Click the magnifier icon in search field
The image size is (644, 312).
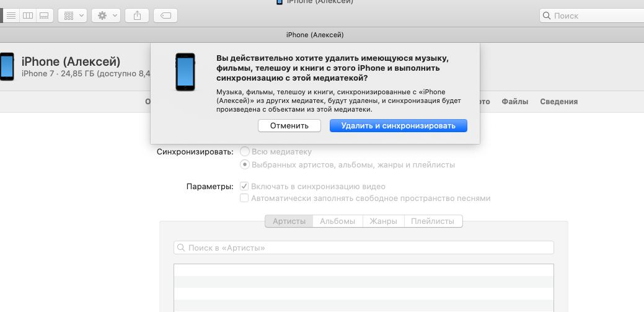tap(547, 16)
